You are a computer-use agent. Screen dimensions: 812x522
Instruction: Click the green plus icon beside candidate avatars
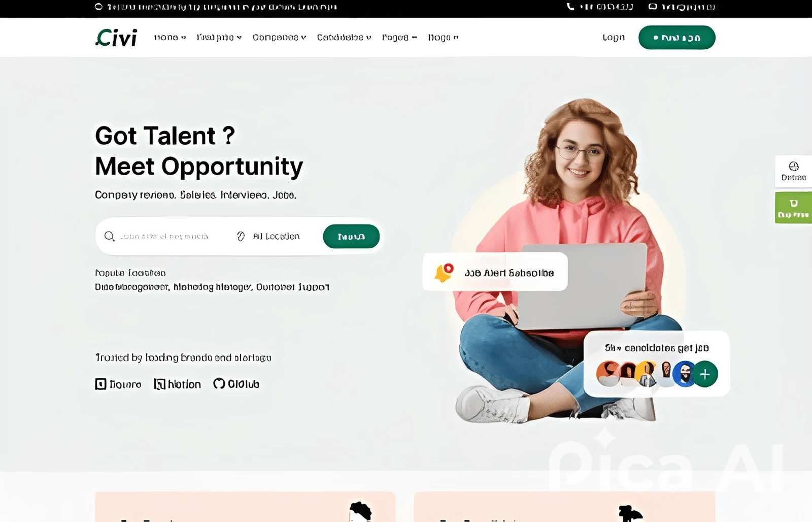point(705,374)
